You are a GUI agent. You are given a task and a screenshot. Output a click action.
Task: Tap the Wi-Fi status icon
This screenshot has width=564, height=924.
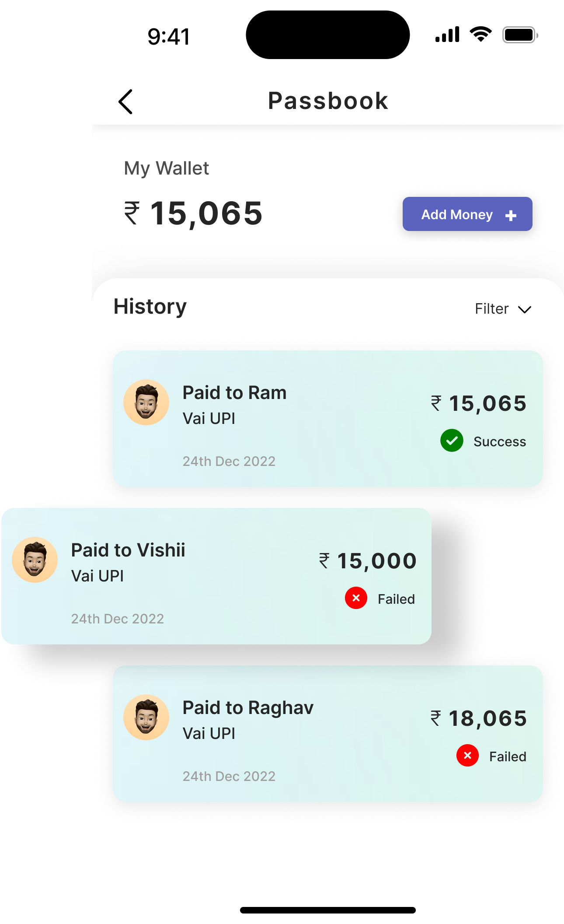point(481,34)
